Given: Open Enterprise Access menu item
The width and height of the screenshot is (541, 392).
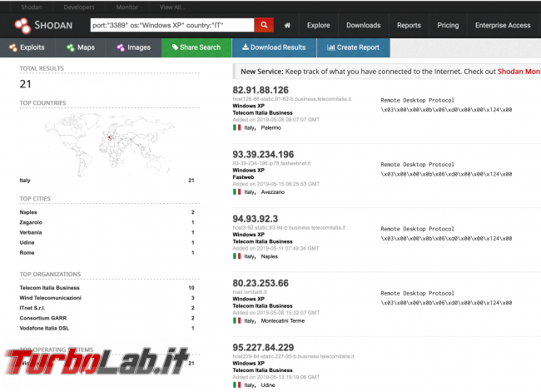Looking at the screenshot, I should coord(503,25).
